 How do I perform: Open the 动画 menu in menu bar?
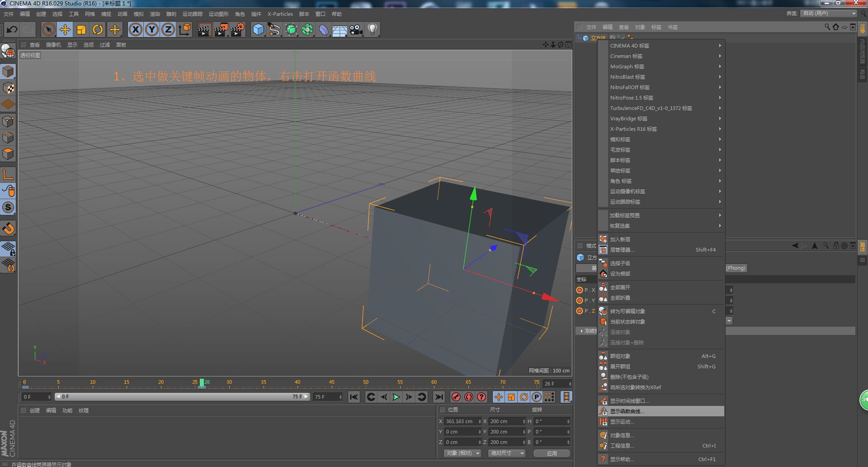pos(122,14)
